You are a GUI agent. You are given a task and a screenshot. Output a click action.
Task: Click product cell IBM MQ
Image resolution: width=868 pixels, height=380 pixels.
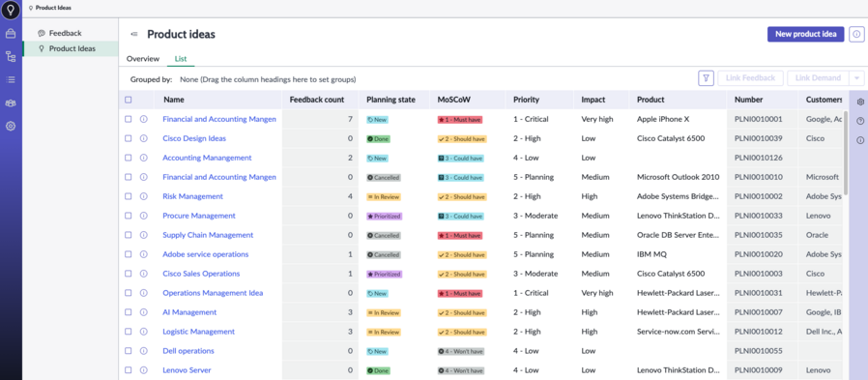pyautogui.click(x=651, y=254)
